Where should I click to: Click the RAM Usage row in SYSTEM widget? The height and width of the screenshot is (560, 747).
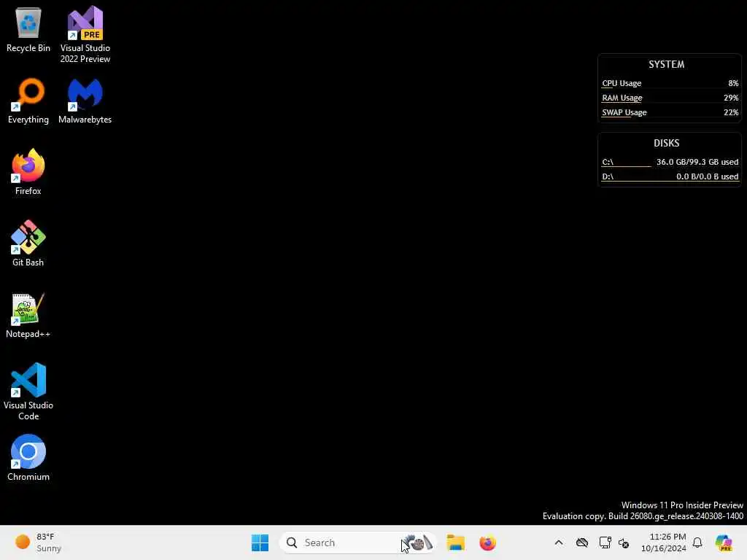(x=670, y=98)
